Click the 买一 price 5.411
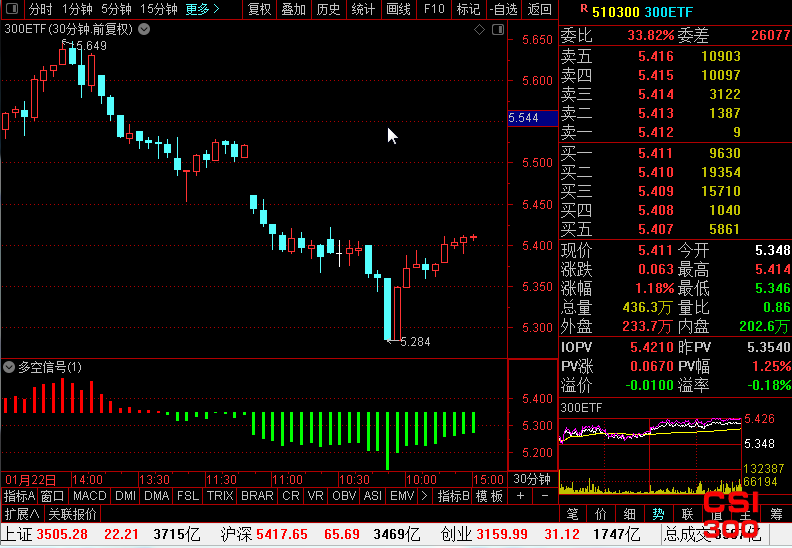 (656, 153)
